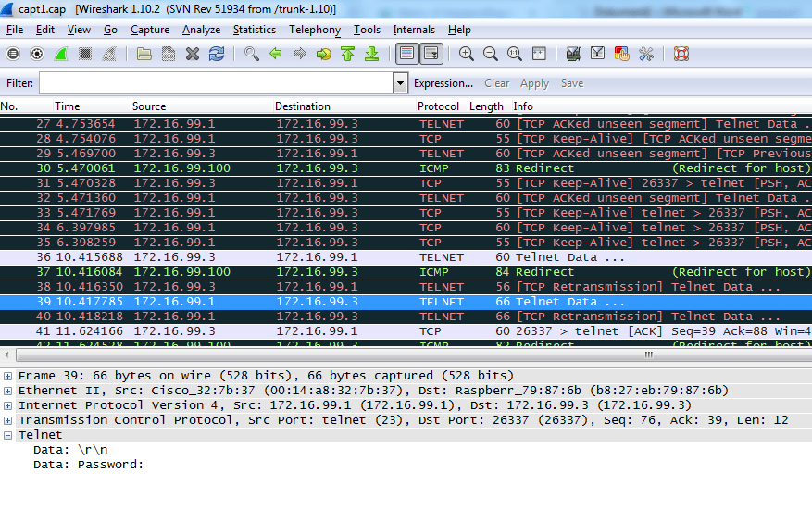Edit display filters icon
812x510 pixels.
tap(597, 54)
